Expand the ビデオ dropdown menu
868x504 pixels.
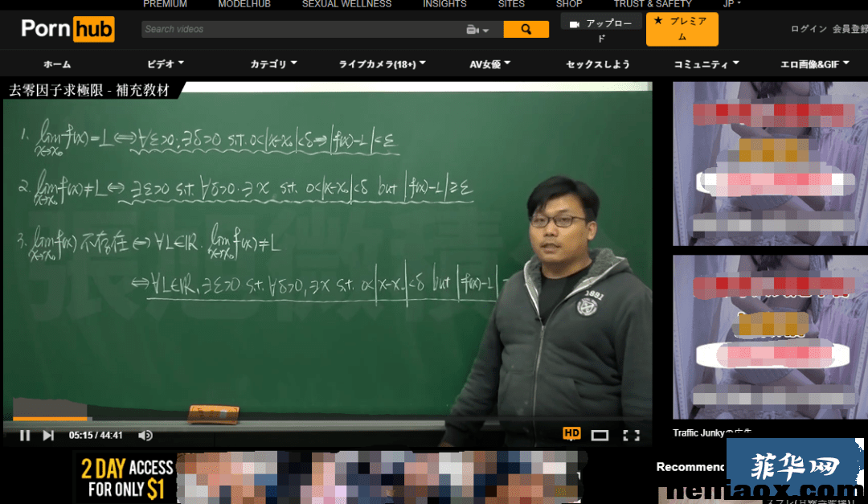pos(165,64)
